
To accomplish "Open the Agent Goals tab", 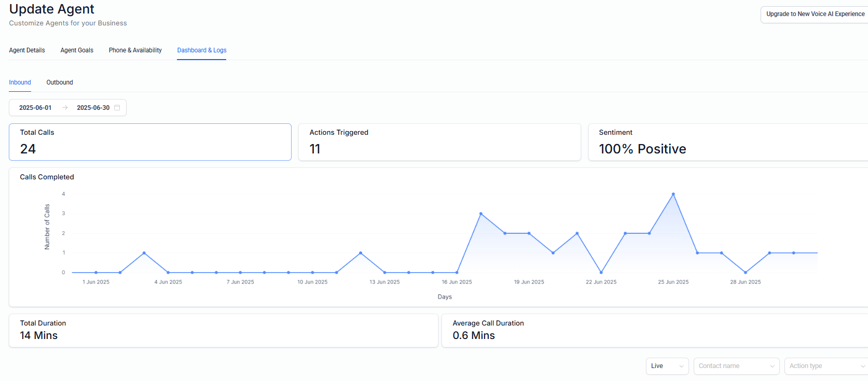I will point(77,50).
